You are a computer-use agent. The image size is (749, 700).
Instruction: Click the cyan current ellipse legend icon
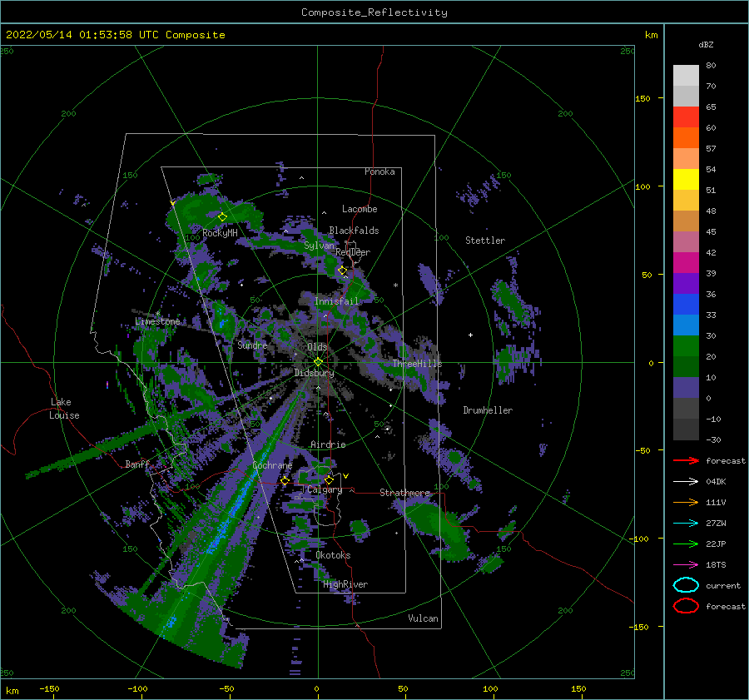(x=686, y=585)
